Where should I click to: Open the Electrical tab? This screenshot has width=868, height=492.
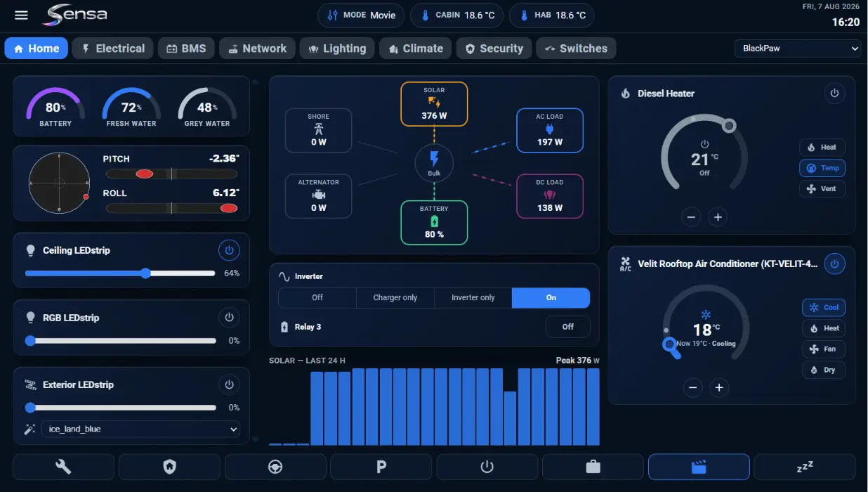pos(113,48)
